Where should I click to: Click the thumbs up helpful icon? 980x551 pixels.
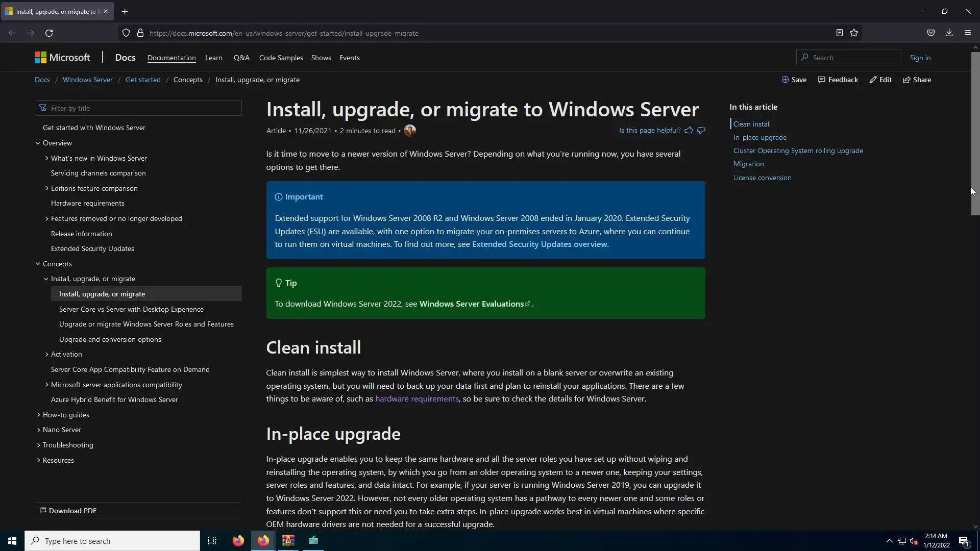(689, 130)
